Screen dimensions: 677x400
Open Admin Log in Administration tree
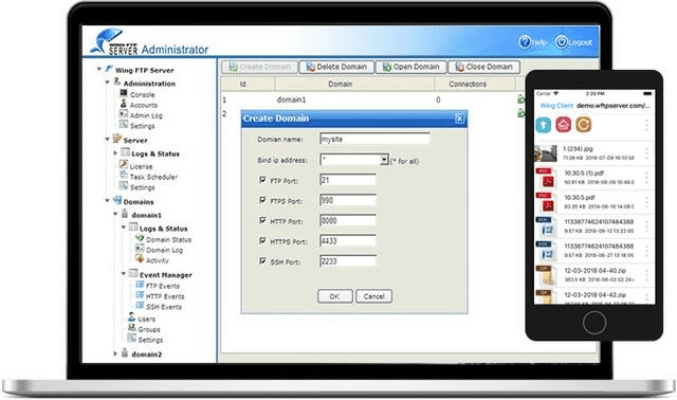[145, 115]
